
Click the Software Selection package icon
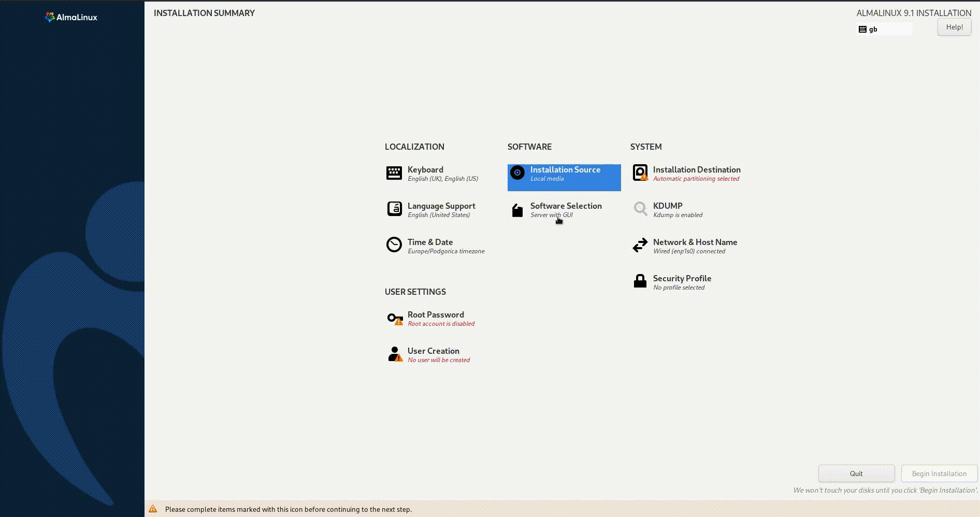coord(517,210)
